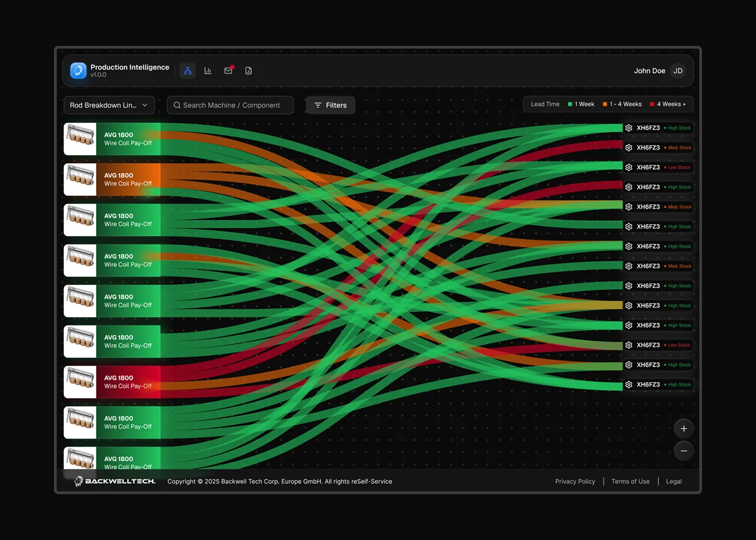The image size is (756, 540).
Task: Open the Privacy Policy link
Action: (x=575, y=481)
